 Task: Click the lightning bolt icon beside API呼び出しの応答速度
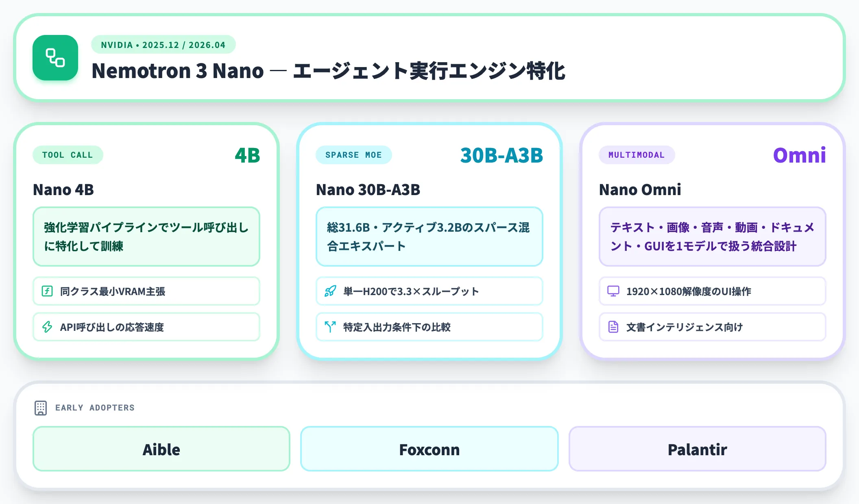point(47,327)
